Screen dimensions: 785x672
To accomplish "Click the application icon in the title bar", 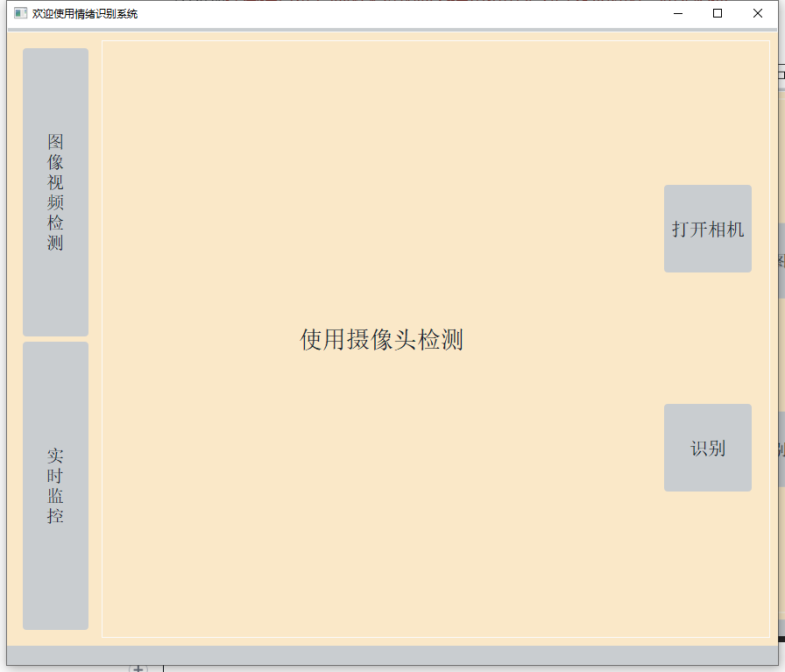I will point(20,13).
